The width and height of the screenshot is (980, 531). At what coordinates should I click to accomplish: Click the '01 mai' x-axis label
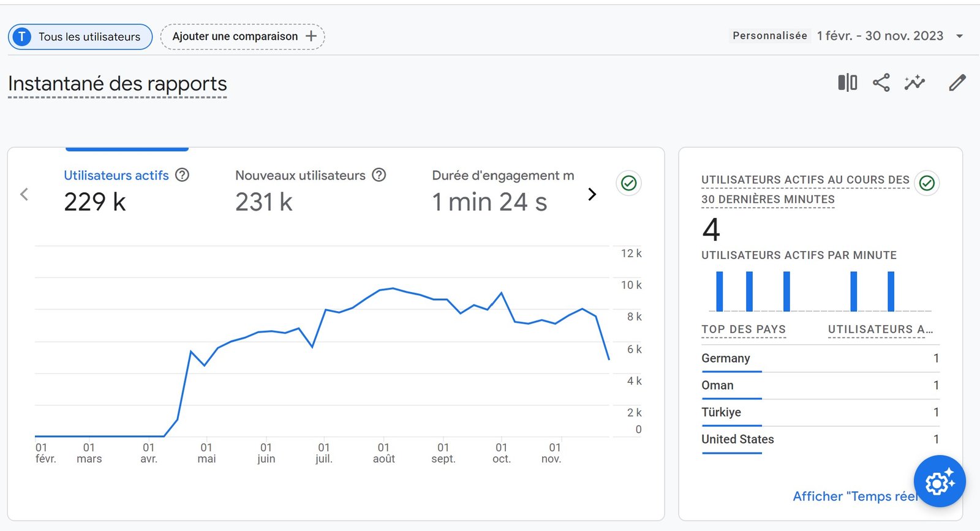click(x=206, y=453)
